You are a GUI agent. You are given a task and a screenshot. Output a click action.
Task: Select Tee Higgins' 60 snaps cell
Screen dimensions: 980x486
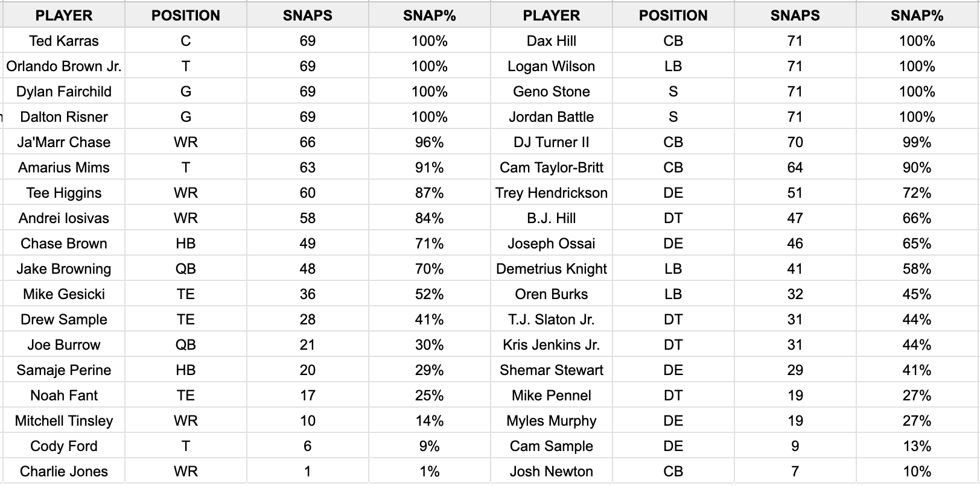(x=307, y=193)
